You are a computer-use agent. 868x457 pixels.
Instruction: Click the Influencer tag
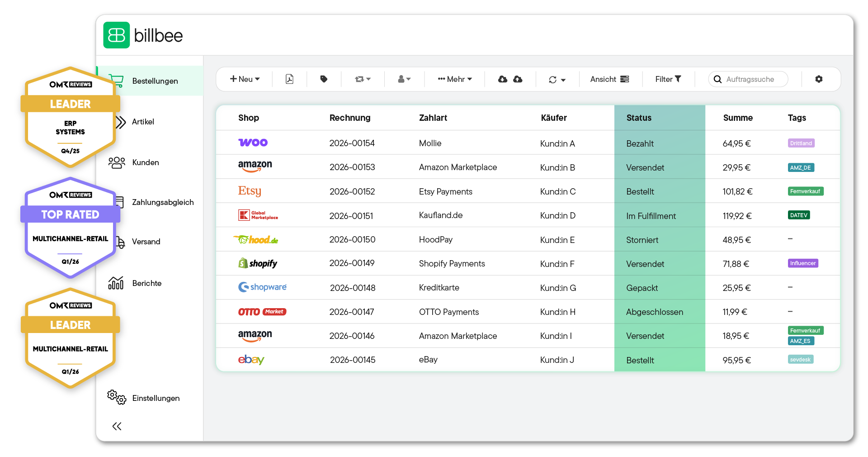click(803, 263)
